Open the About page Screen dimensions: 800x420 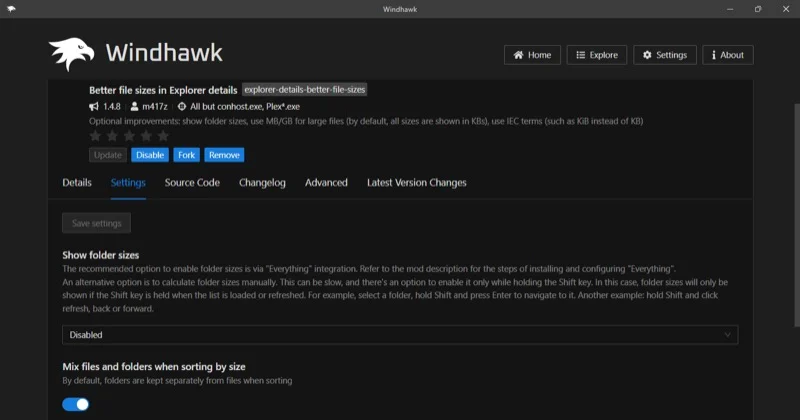click(x=727, y=55)
